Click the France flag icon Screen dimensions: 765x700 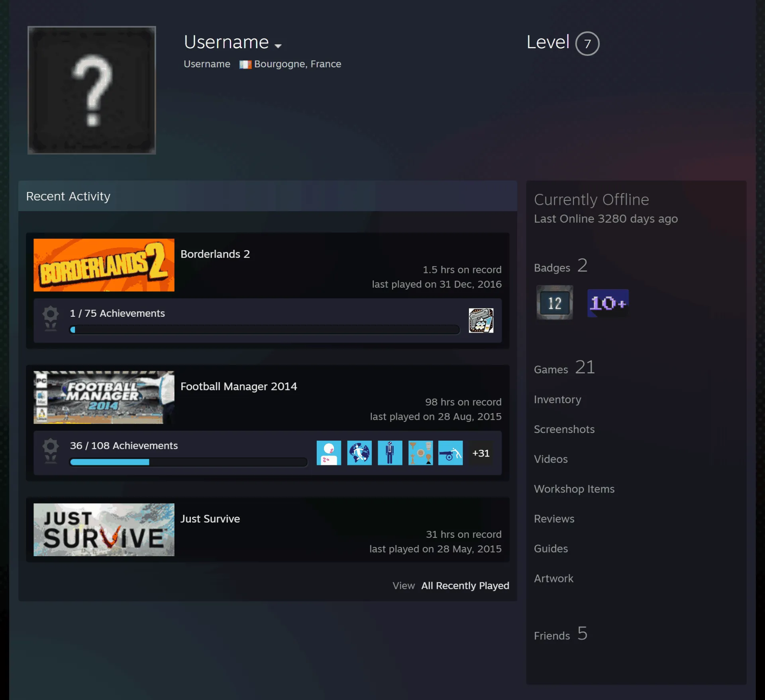coord(245,65)
